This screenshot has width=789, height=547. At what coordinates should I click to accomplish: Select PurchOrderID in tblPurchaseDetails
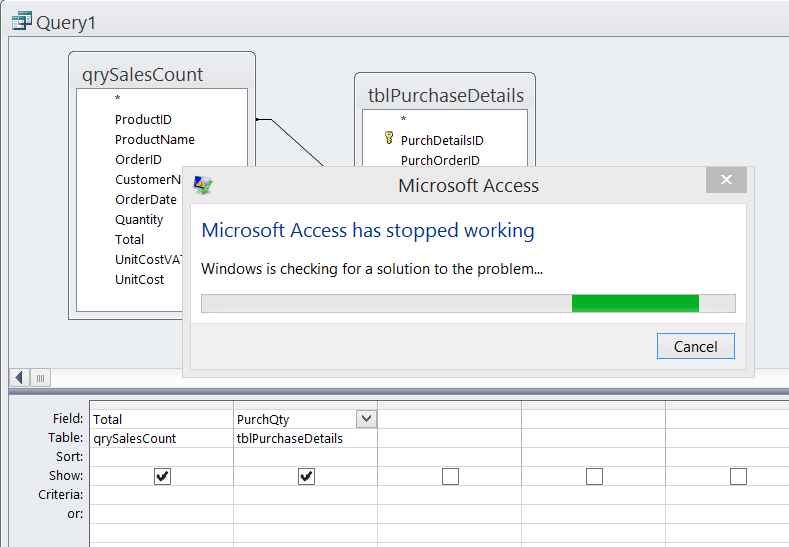(x=440, y=160)
